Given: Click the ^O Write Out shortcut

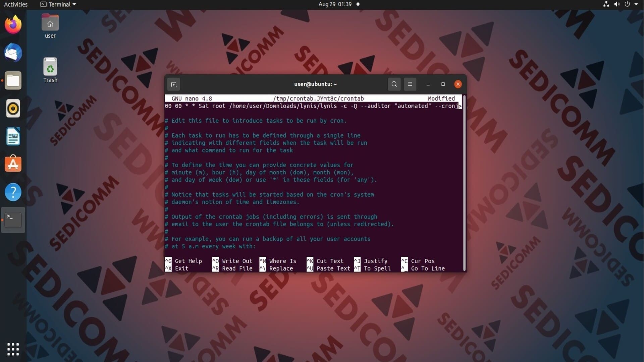Looking at the screenshot, I should tap(232, 261).
